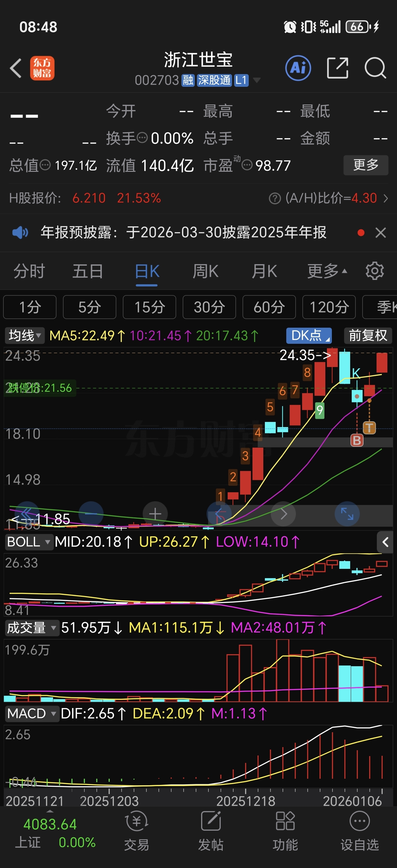Open MACD indicator dropdown
This screenshot has width=397, height=868.
coord(32,713)
